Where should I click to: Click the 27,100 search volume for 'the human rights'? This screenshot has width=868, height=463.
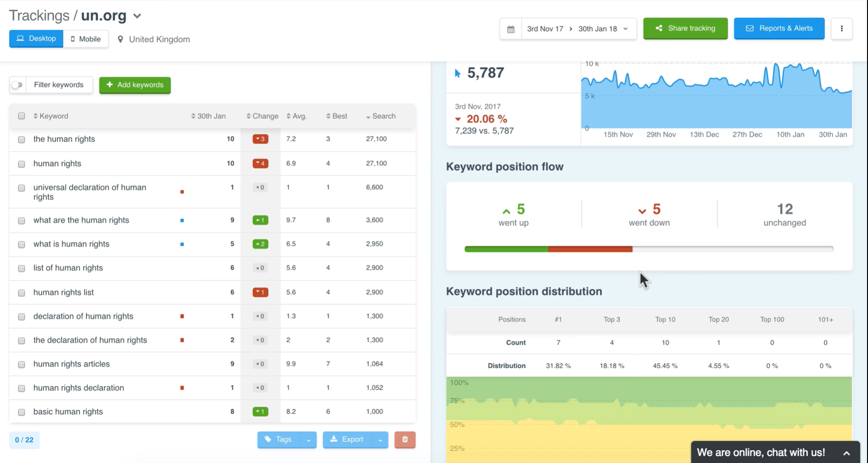(376, 139)
